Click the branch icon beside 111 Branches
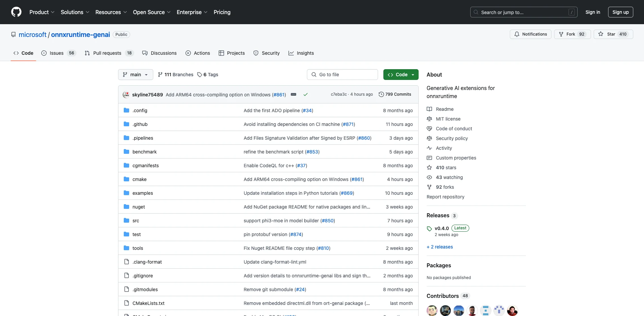The width and height of the screenshot is (644, 316). click(160, 75)
